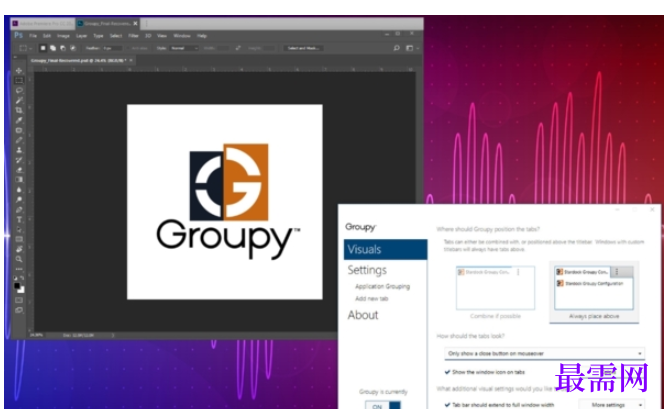Open Application Grouping settings
Screen dimensions: 667x409
382,286
